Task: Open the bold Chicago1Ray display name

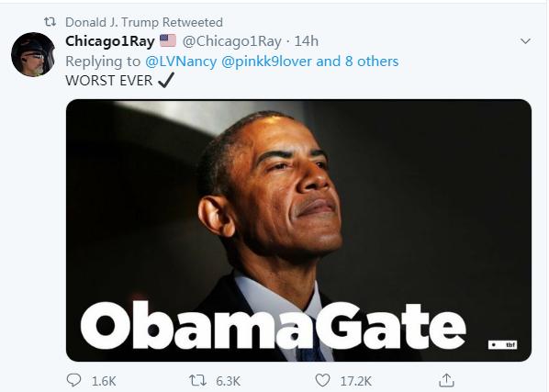Action: click(x=110, y=41)
